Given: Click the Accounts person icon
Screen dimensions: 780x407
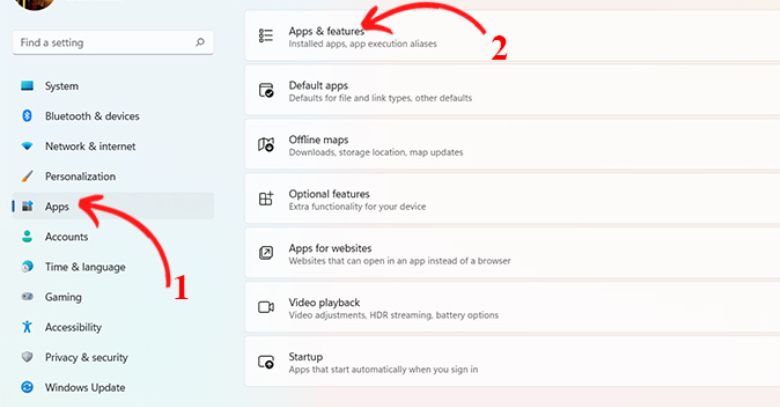Looking at the screenshot, I should (27, 236).
